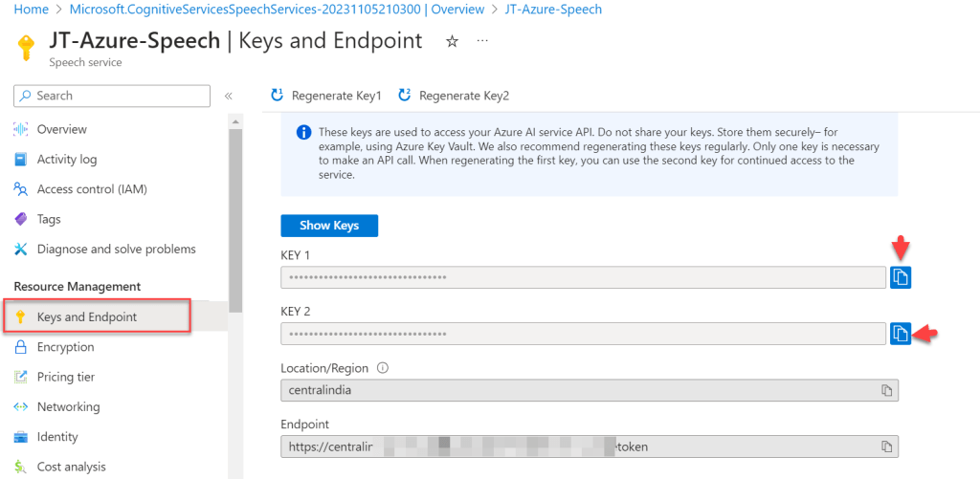The image size is (980, 479).
Task: Click the Show Keys button
Action: click(x=329, y=226)
